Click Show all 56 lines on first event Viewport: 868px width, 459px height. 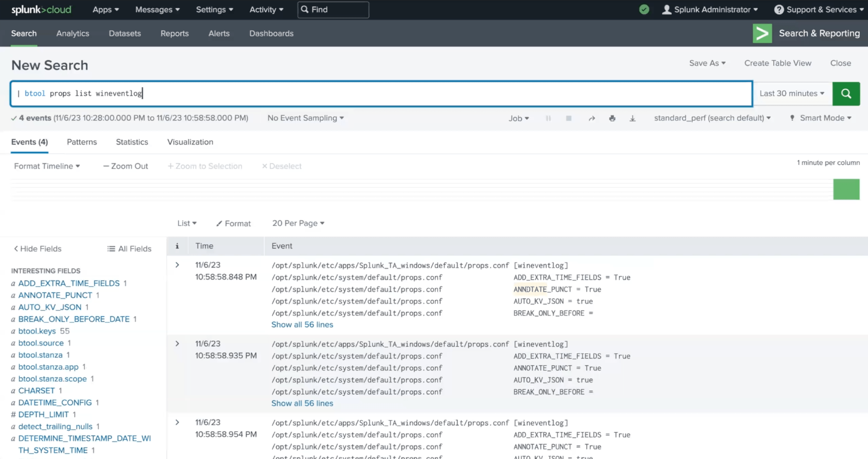point(302,324)
